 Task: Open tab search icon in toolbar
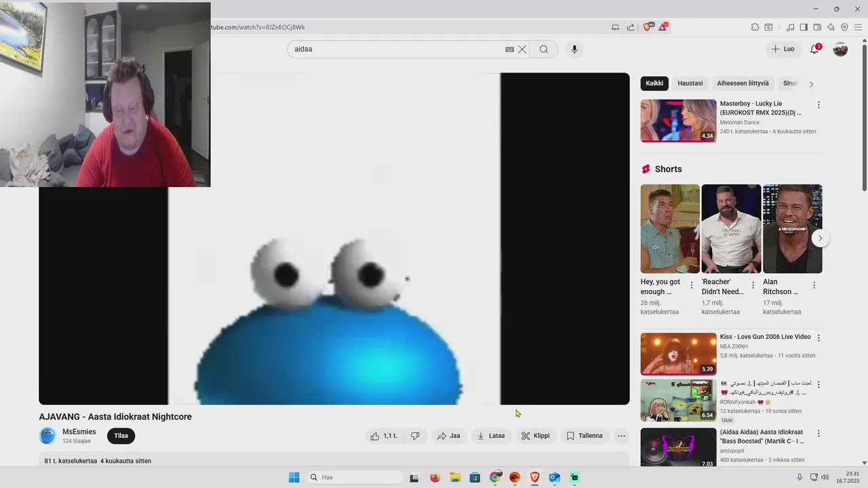click(x=769, y=27)
